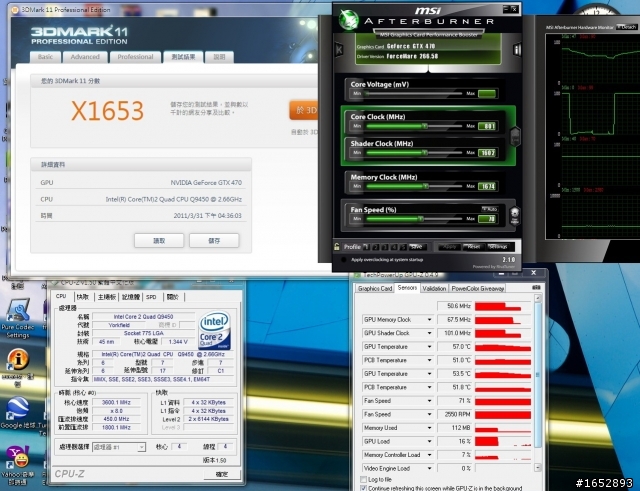Toggle the link icon between Core and Shader clocks

(515, 136)
